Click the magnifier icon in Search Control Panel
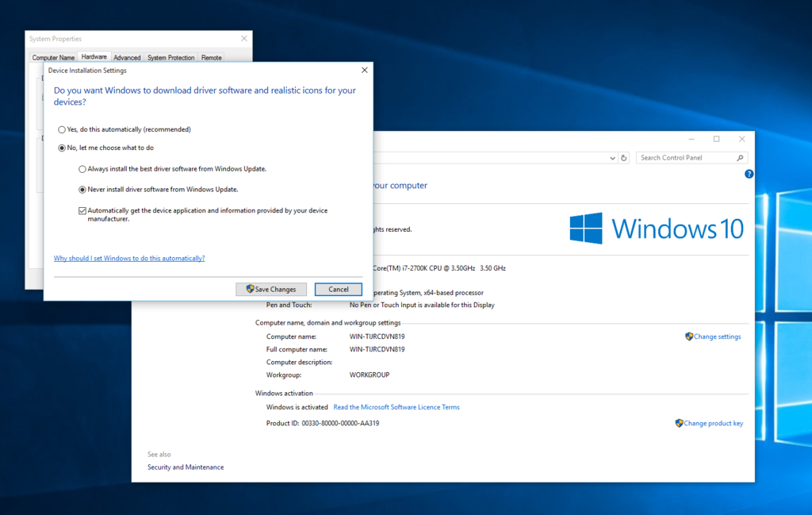Screen dimensions: 812x515 740,158
